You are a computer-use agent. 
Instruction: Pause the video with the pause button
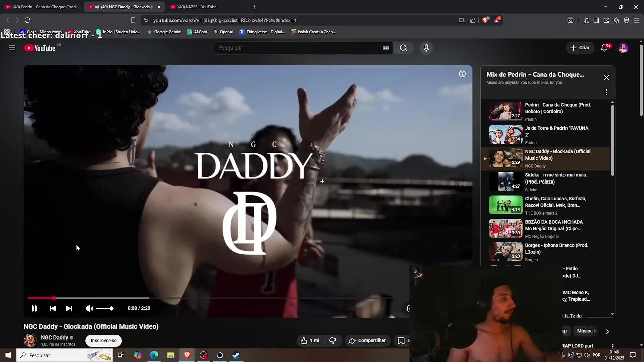34,308
